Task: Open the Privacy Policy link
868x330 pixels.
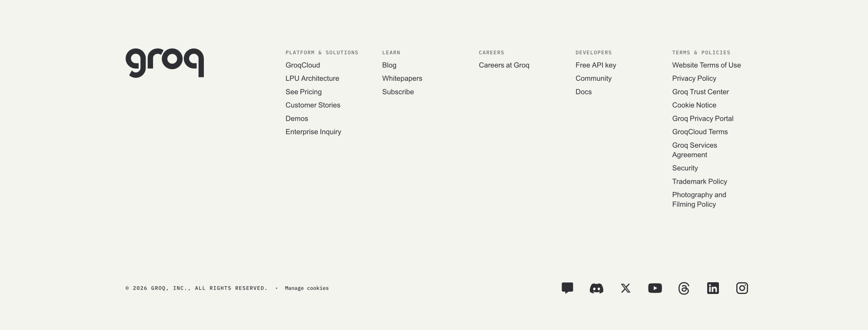Action: (694, 79)
